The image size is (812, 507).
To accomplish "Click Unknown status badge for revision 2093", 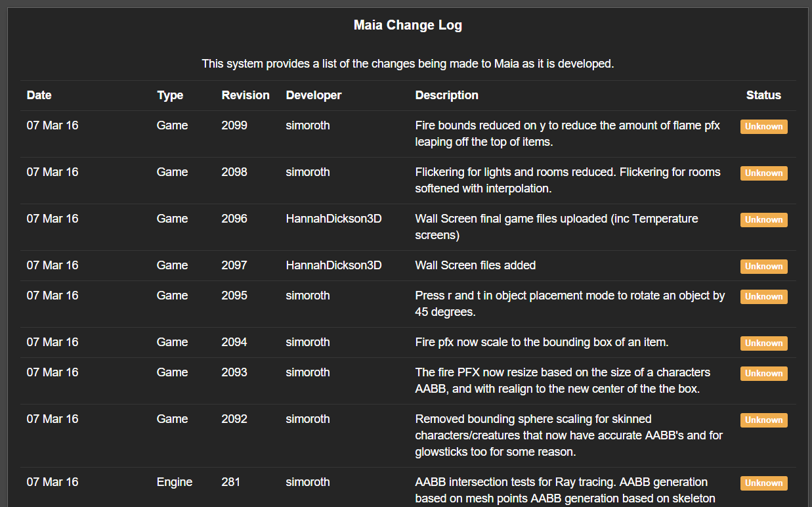I will point(763,374).
